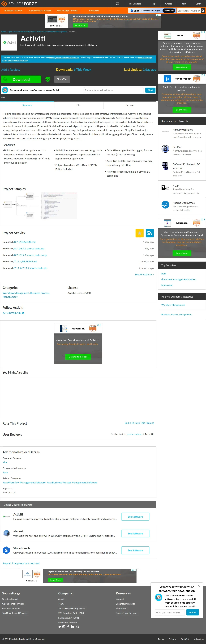Click the Share This button
This screenshot has height=644, width=206.
(62, 79)
